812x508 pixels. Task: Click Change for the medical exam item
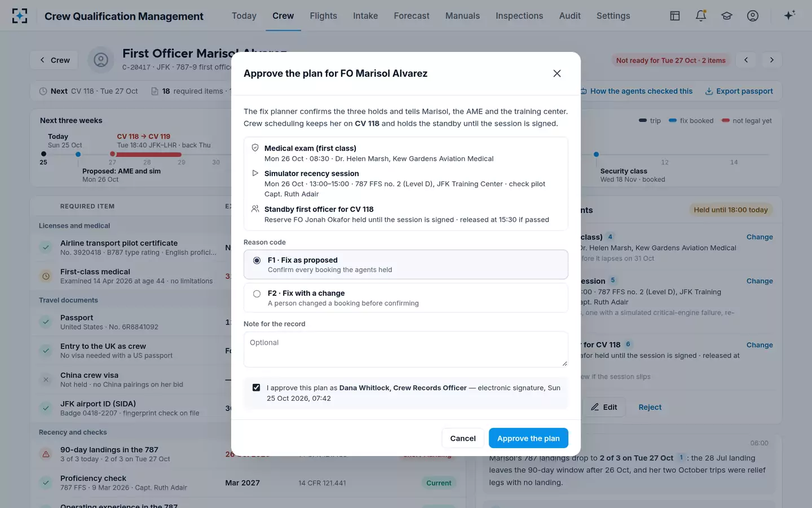(760, 237)
